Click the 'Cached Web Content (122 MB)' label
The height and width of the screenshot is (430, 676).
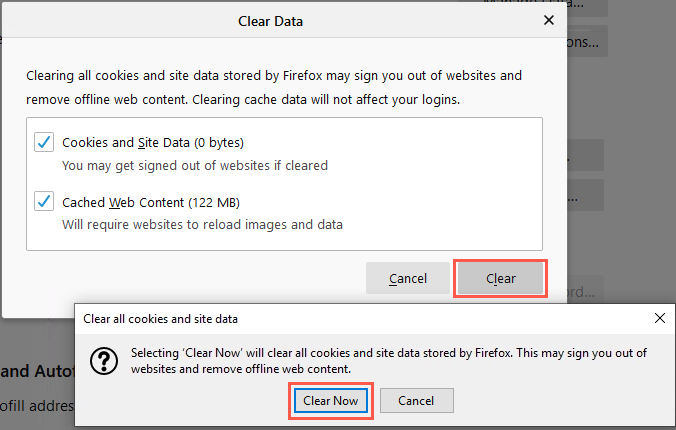(x=151, y=202)
